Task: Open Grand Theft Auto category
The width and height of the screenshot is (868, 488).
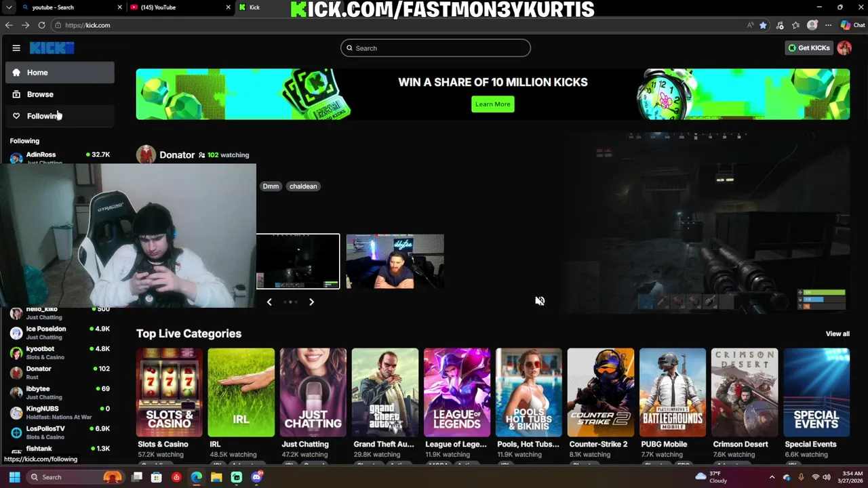Action: pos(385,392)
